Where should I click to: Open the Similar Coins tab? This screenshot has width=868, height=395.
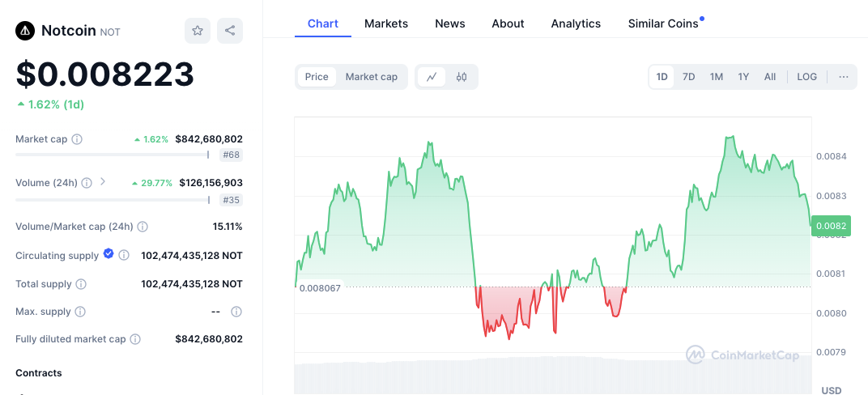click(663, 23)
